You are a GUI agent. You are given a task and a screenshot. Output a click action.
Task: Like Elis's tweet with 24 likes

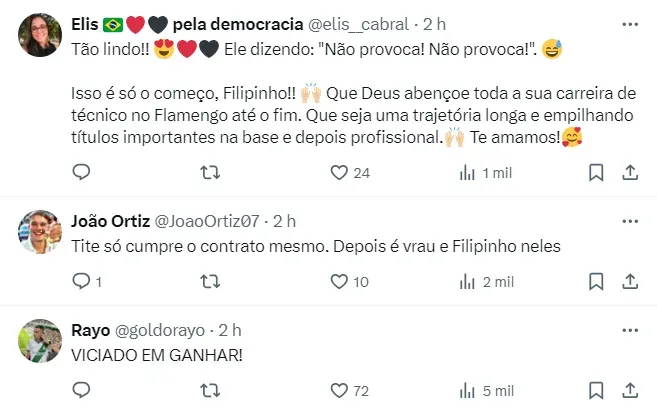tap(338, 173)
